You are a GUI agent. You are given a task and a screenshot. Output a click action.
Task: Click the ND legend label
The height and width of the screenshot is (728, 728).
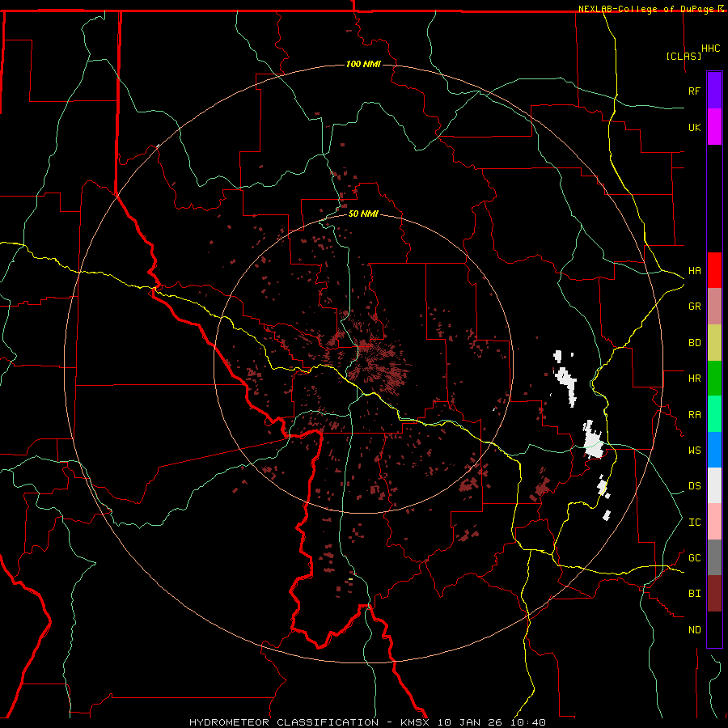coord(694,629)
